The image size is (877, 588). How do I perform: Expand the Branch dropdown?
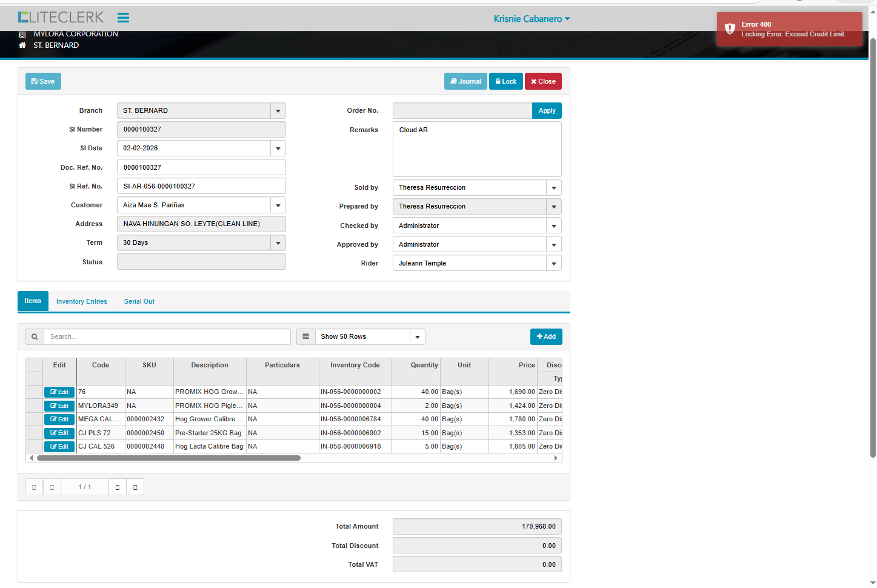pos(278,111)
